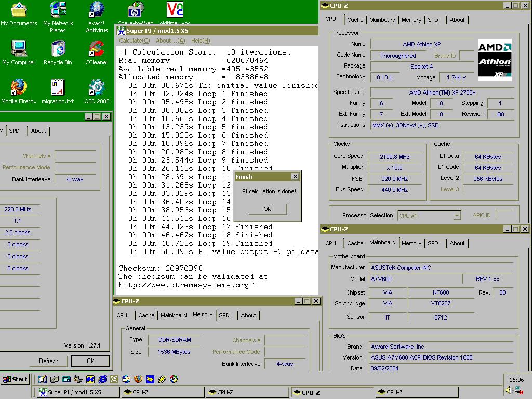Open Mainboard tab in the DDR-SDRAM CPU-Z window

(174, 315)
